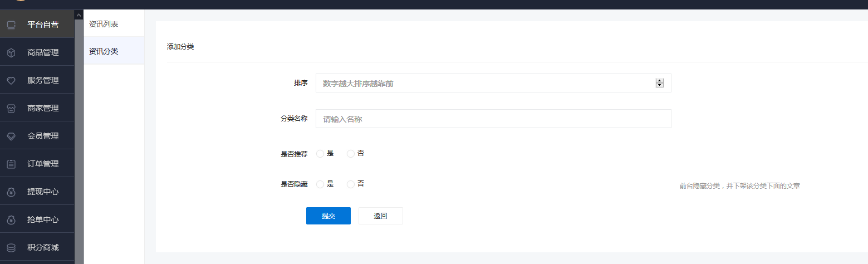Click the 分类名称 label

(x=295, y=119)
